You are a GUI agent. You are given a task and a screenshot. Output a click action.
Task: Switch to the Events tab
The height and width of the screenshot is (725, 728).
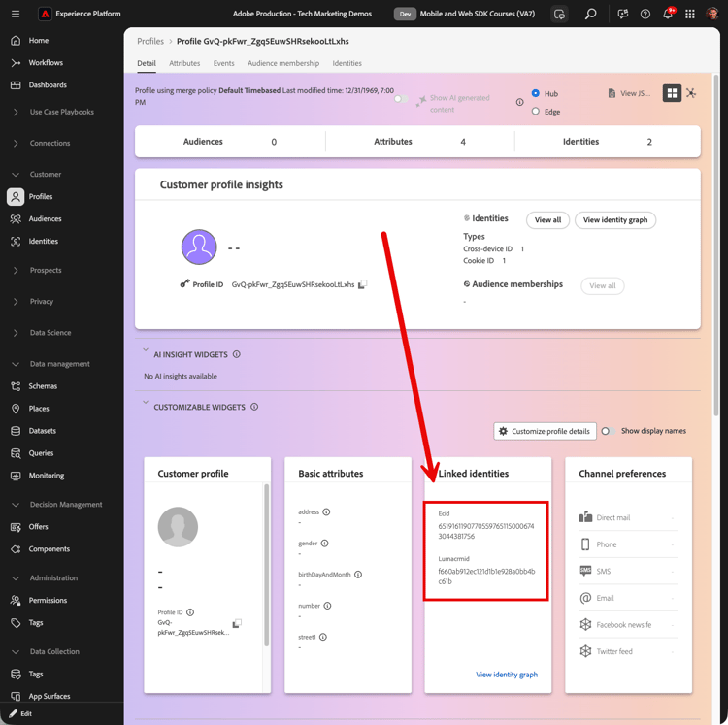coord(224,63)
